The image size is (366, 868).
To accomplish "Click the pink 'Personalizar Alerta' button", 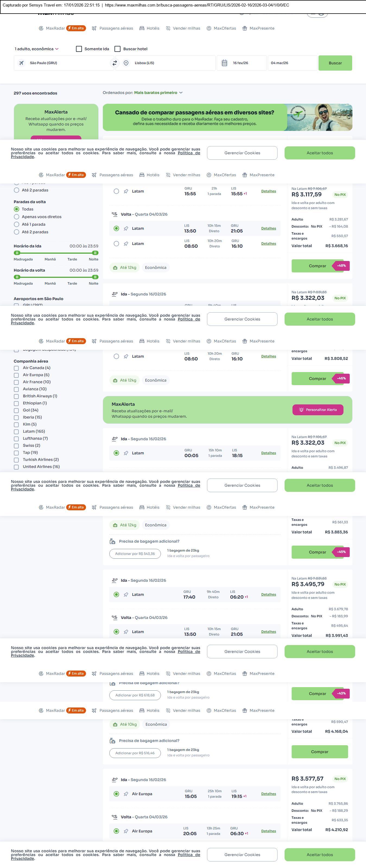I will (317, 410).
